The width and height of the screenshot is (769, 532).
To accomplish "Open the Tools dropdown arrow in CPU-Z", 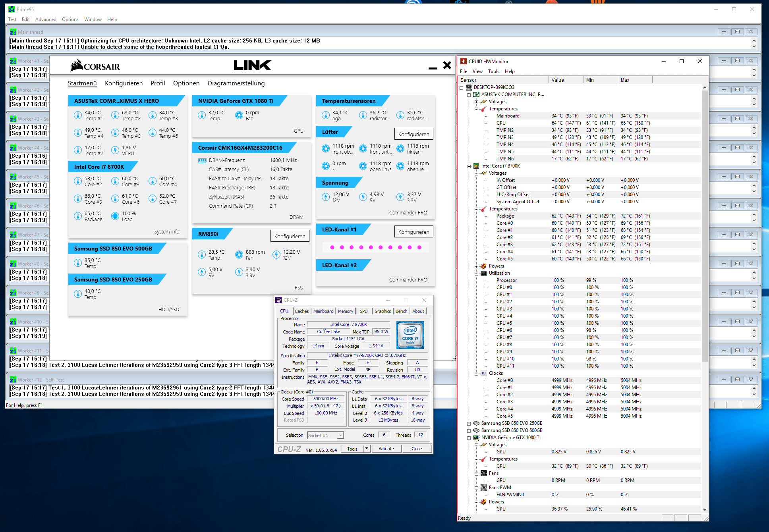I will pos(367,449).
